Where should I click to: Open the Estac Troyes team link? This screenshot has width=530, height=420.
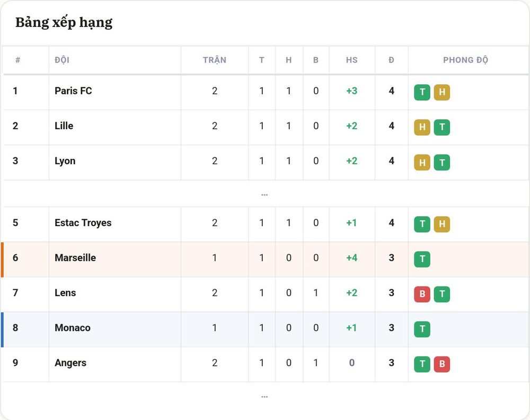click(x=83, y=222)
